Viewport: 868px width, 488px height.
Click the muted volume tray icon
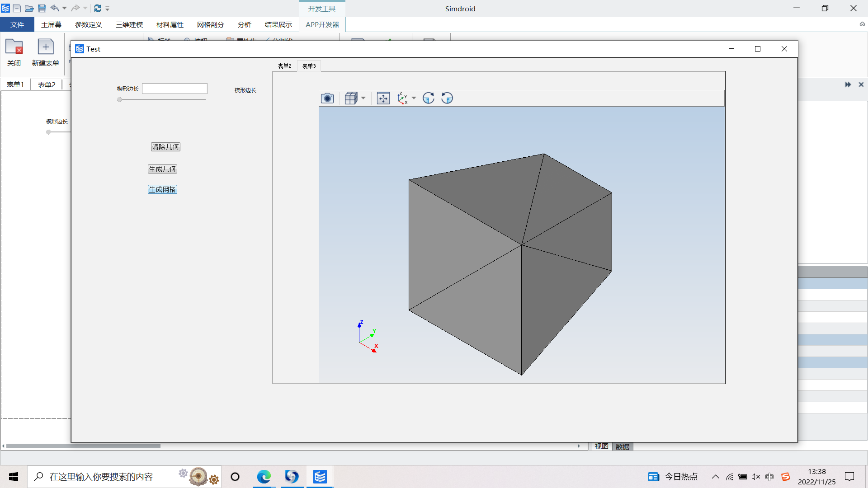click(756, 477)
